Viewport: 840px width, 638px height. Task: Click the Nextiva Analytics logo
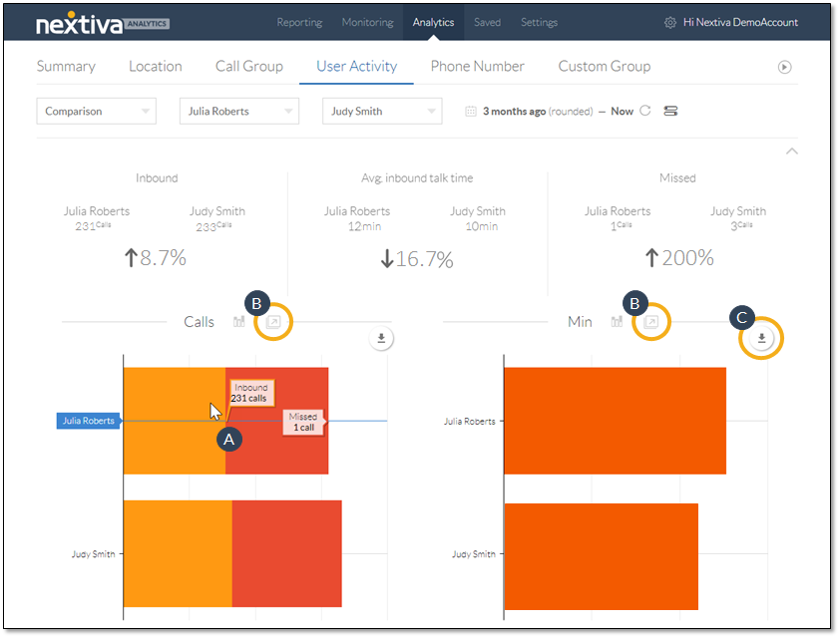coord(103,24)
